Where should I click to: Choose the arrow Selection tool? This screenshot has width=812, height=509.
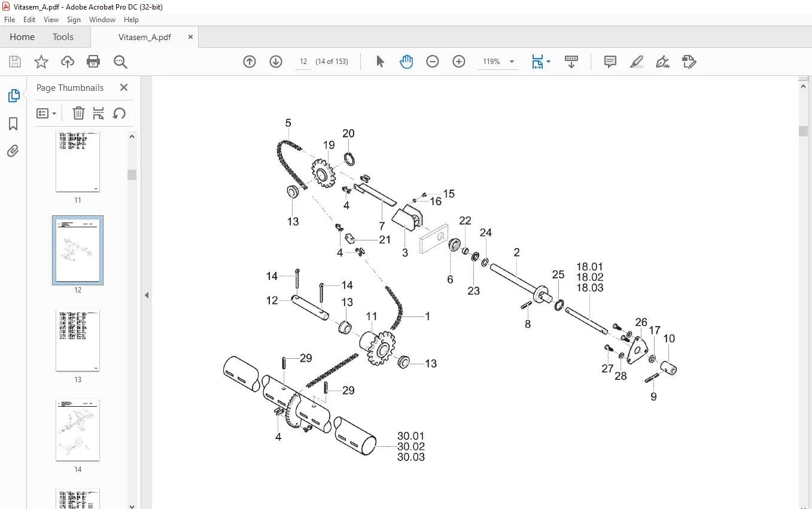380,62
